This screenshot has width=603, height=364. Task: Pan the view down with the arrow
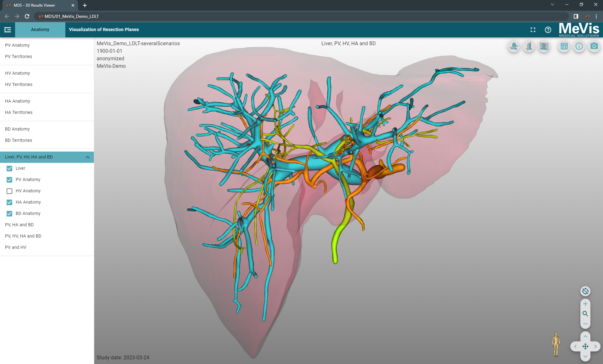(585, 356)
